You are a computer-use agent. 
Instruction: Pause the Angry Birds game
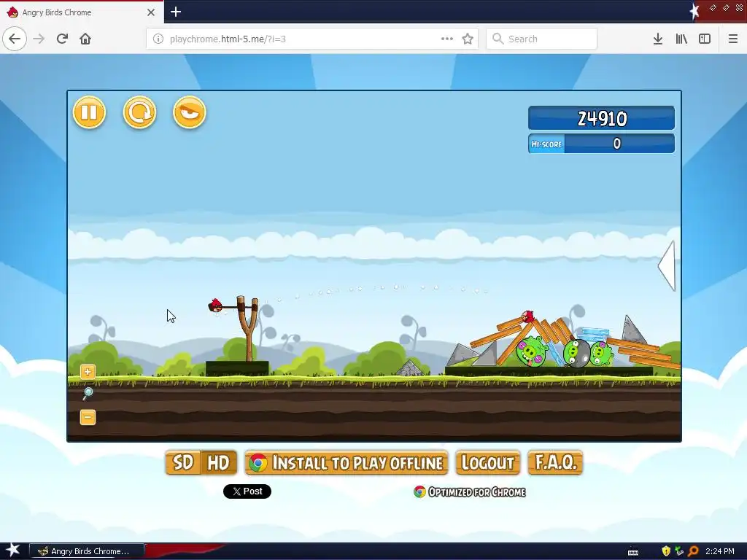pyautogui.click(x=89, y=112)
